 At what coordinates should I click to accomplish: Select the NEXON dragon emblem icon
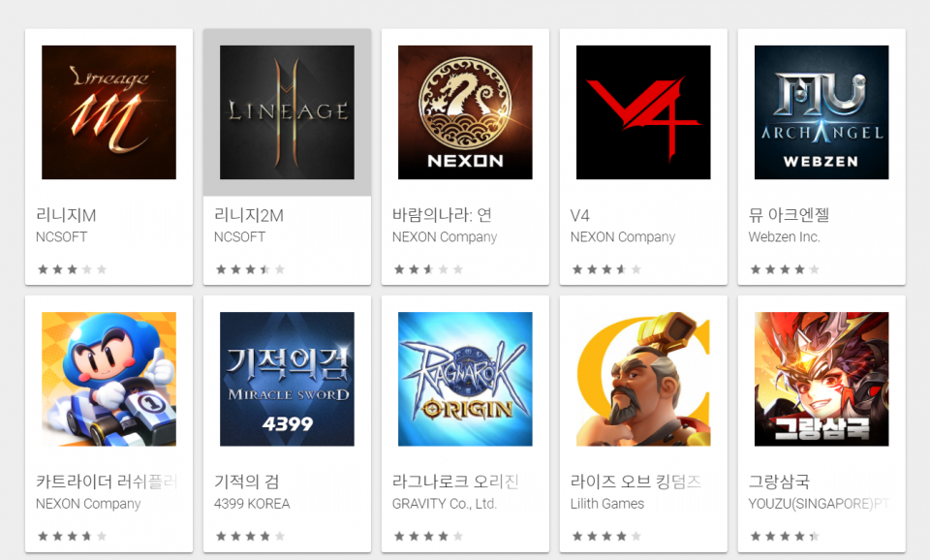[x=465, y=112]
